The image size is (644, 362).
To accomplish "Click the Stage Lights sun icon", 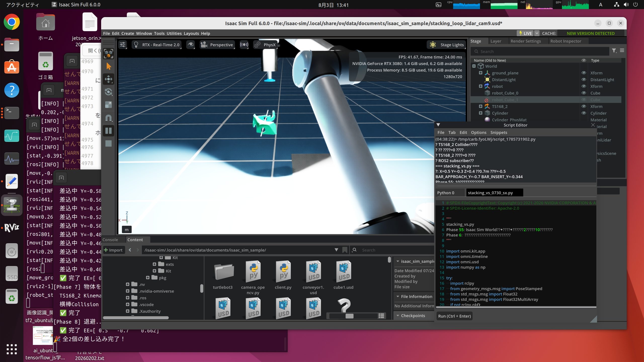I will [433, 45].
